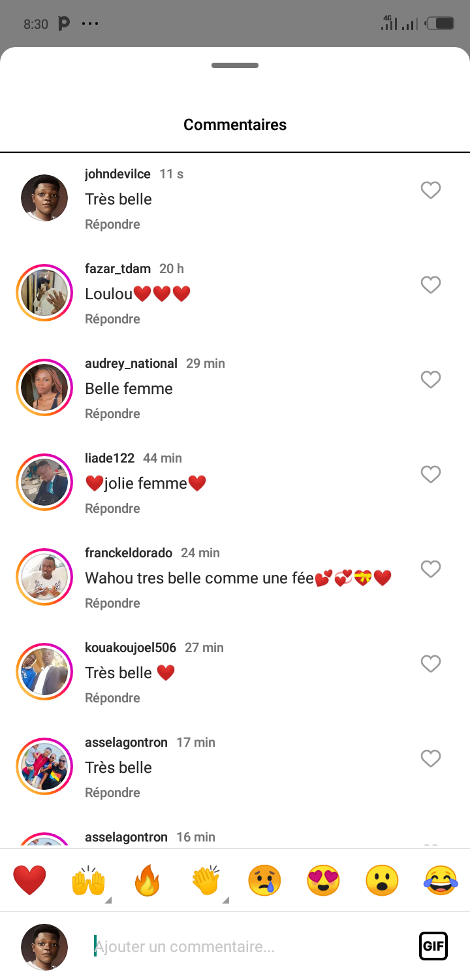Screen dimensions: 470x980
Task: Tap the drag handle to collapse comments
Action: (235, 65)
